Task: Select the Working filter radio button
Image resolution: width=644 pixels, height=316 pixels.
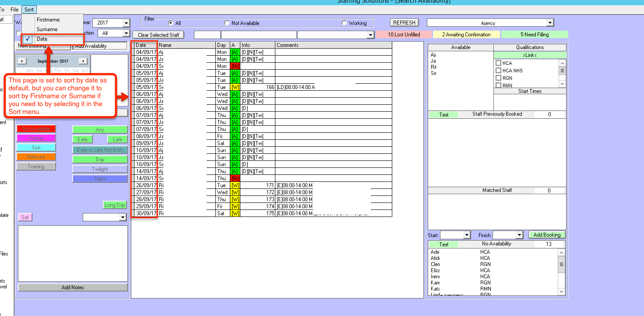Action: [344, 23]
